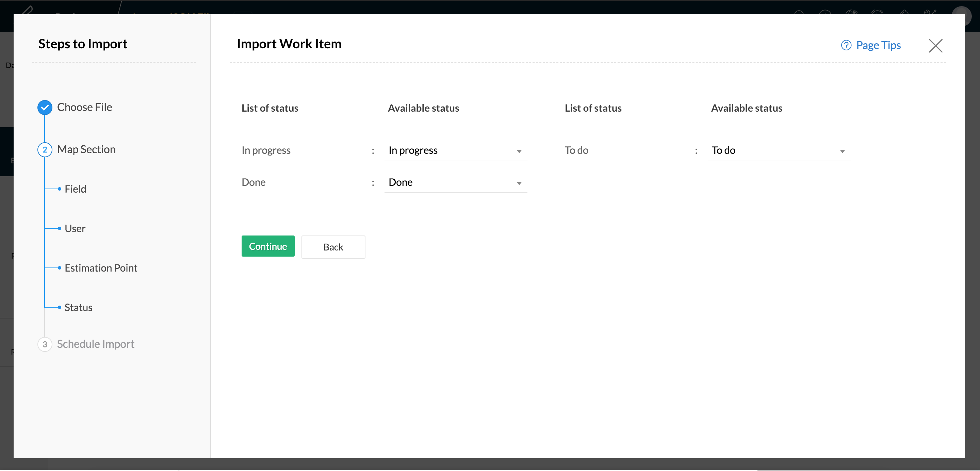
Task: Go to the Estimation Point sub-step
Action: coord(101,268)
